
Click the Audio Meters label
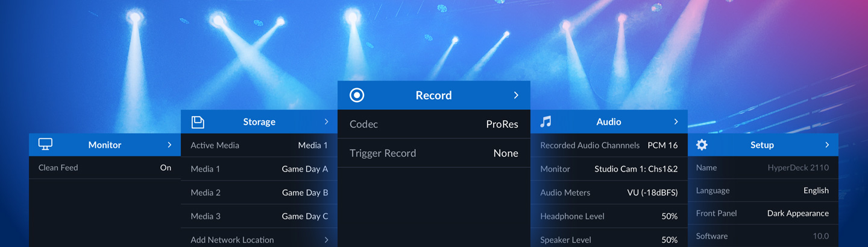tap(565, 193)
